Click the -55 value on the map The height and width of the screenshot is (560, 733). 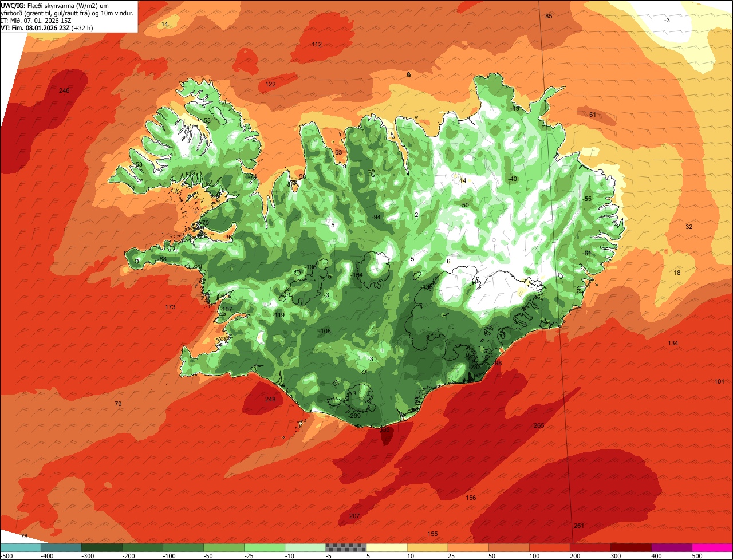click(x=587, y=199)
